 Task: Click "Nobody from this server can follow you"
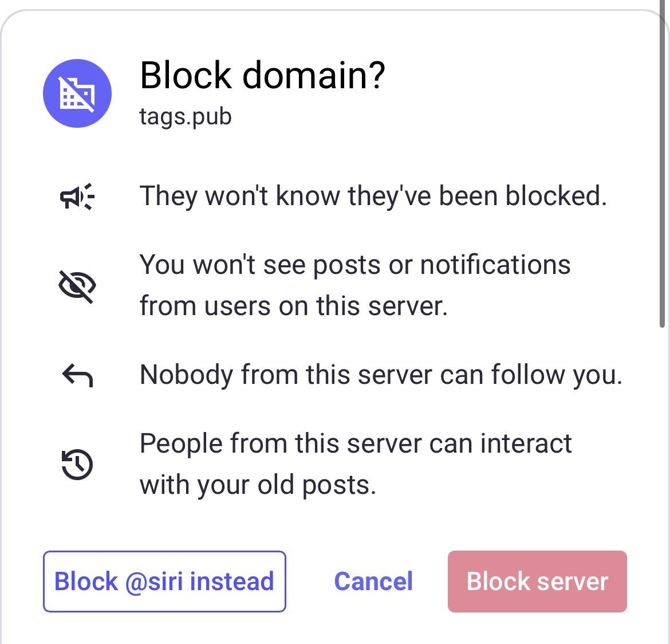point(381,375)
